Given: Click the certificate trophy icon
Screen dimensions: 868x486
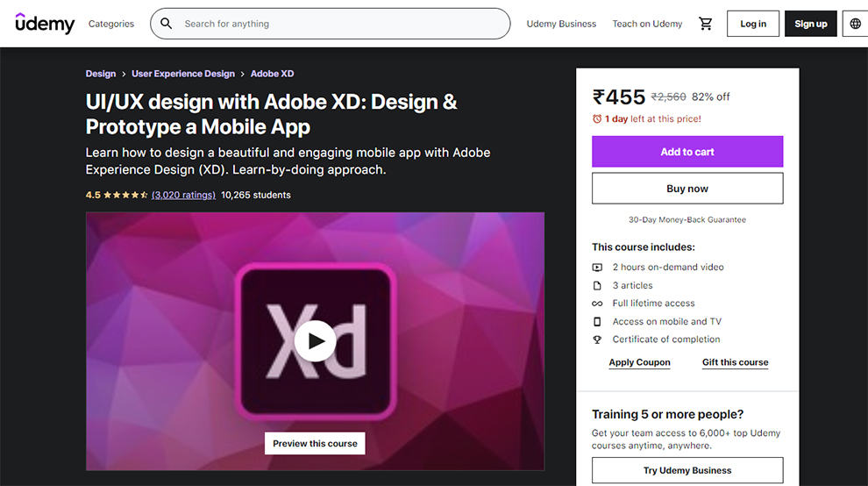Looking at the screenshot, I should [597, 339].
